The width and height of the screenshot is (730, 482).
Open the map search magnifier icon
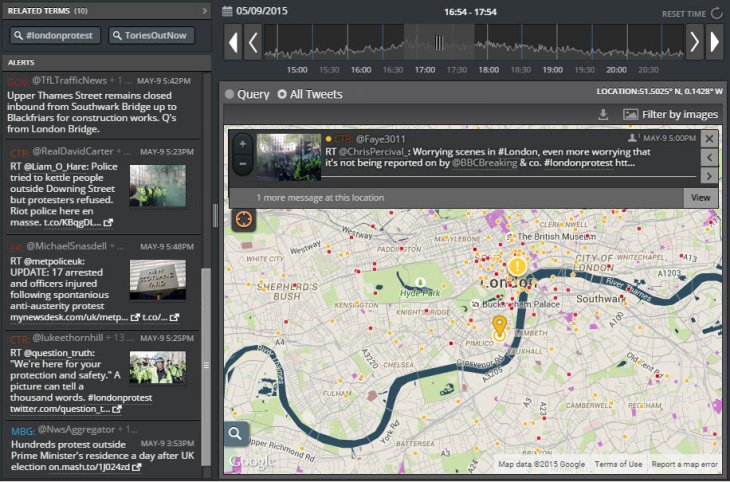tap(237, 433)
